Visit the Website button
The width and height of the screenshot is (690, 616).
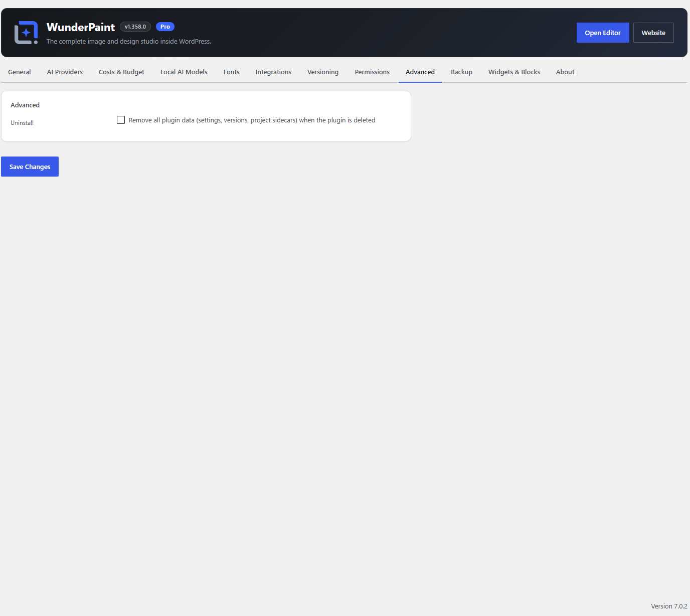click(653, 33)
